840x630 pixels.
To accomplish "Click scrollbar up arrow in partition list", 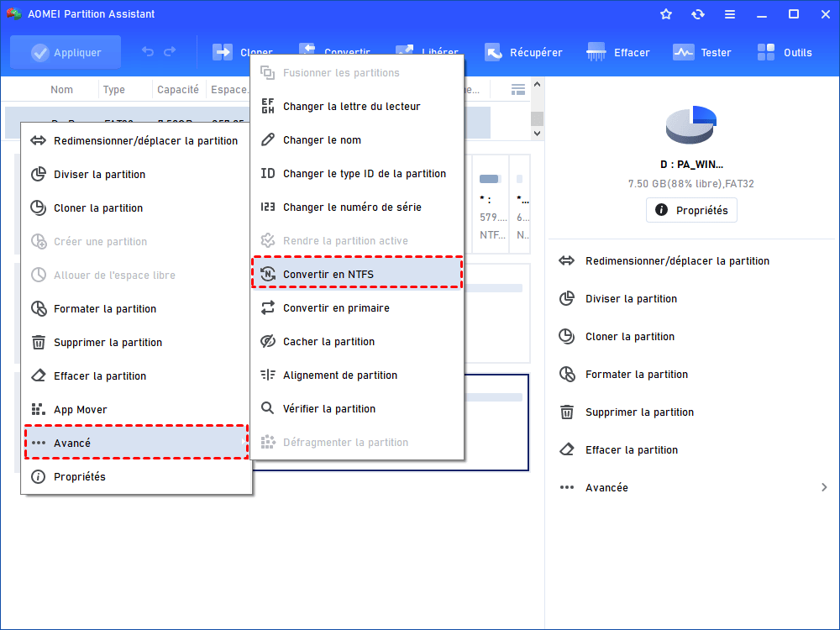I will 538,85.
